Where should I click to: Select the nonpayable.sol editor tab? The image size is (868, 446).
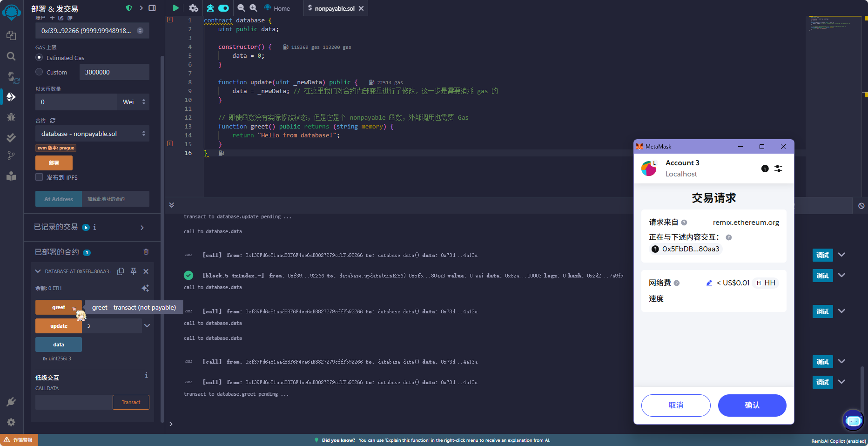click(x=334, y=8)
